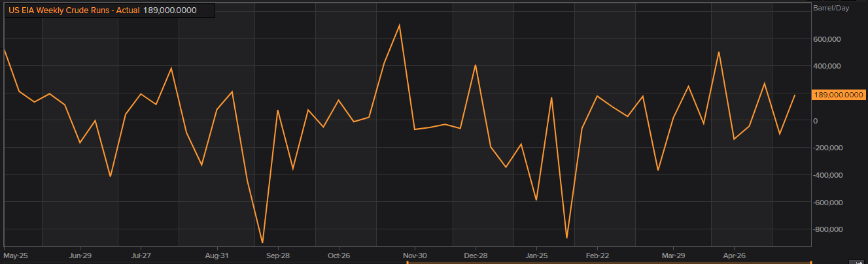
Task: Click the legend value 189,000.0000
Action: (x=169, y=10)
